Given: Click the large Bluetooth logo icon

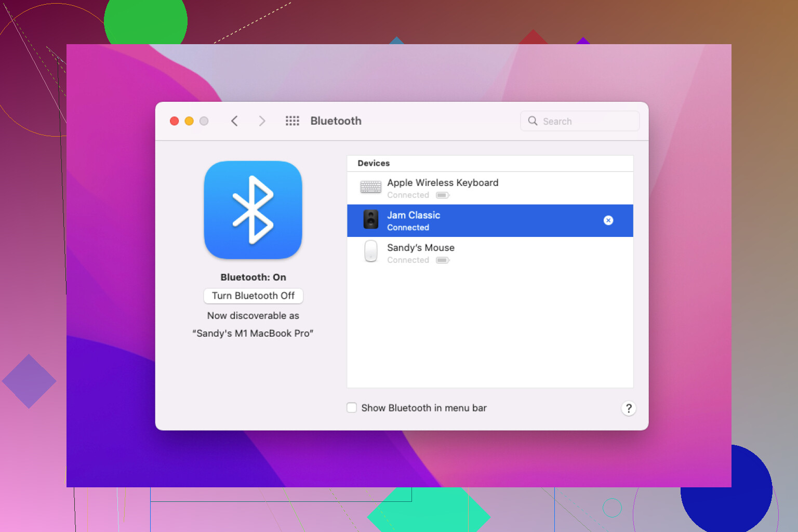Looking at the screenshot, I should (253, 210).
